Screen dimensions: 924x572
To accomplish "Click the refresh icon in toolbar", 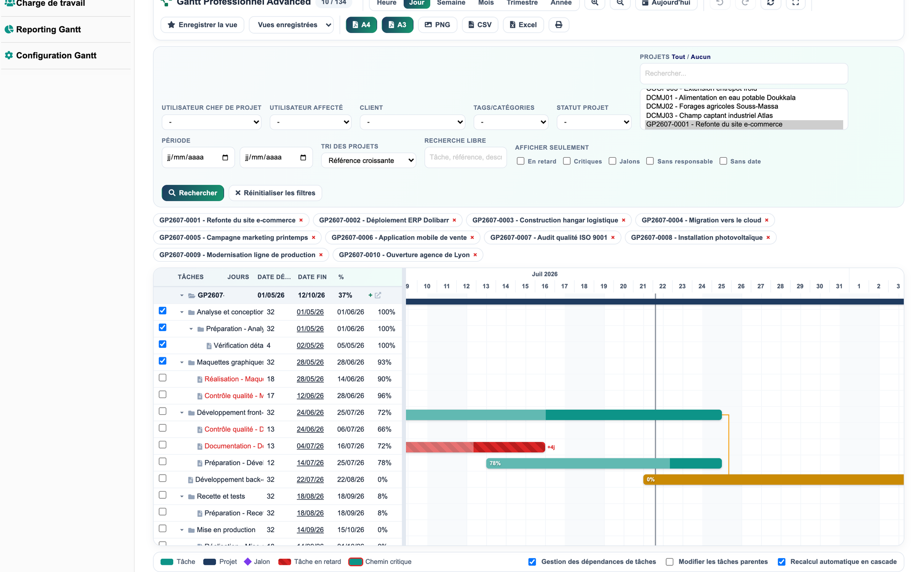I will (771, 3).
